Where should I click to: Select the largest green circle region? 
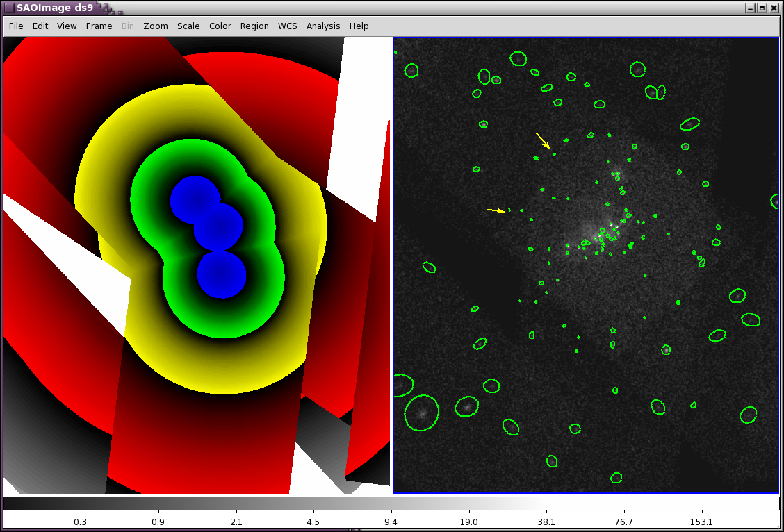(422, 413)
